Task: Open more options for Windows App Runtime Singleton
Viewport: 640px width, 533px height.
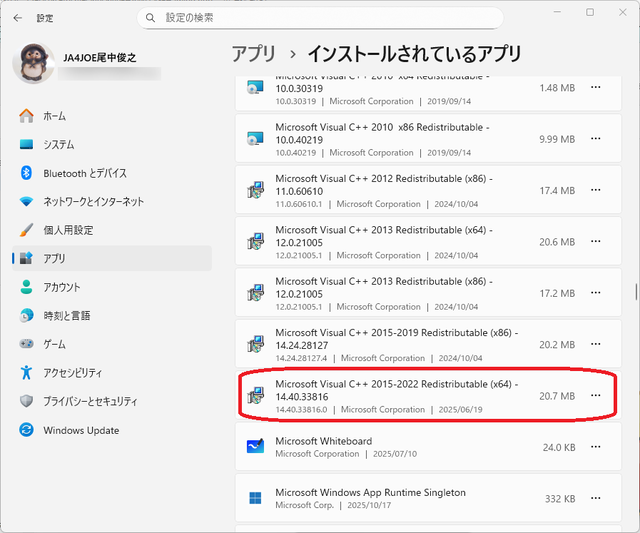Action: pyautogui.click(x=596, y=498)
